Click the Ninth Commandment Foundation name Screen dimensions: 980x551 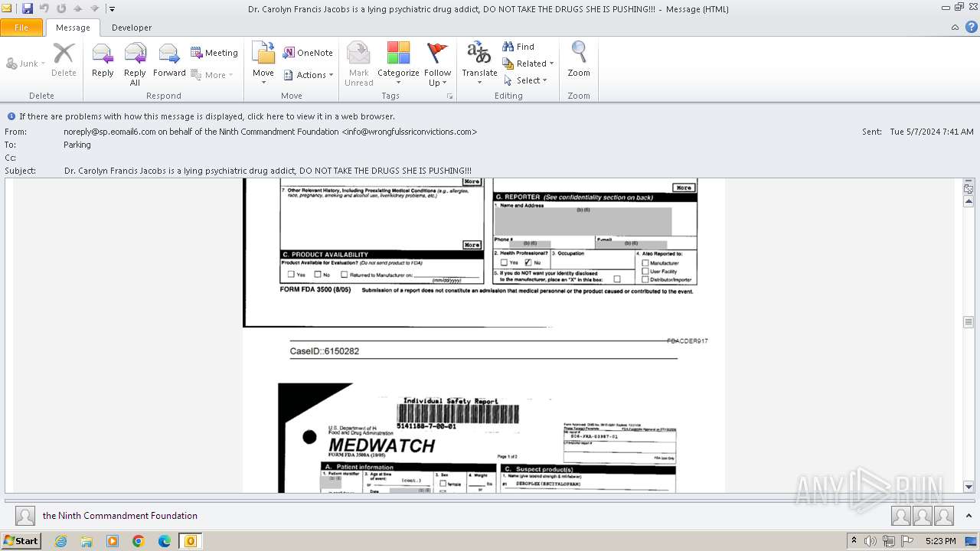120,516
